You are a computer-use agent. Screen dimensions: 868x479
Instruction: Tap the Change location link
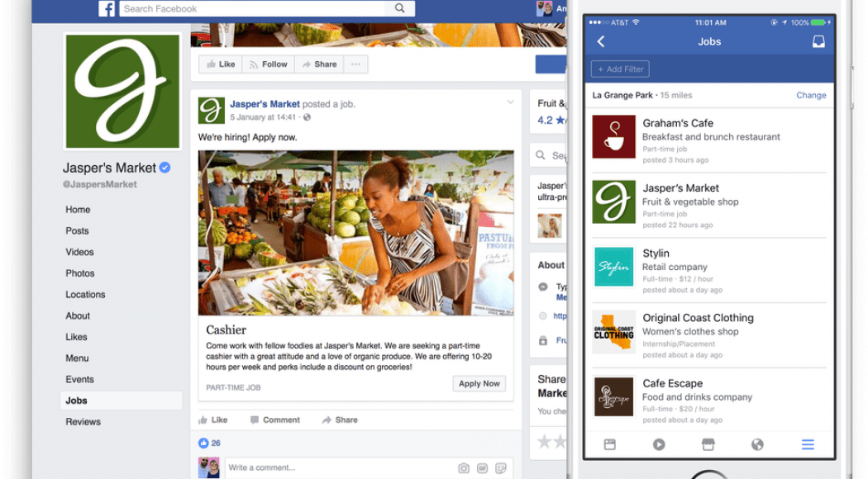click(x=811, y=95)
